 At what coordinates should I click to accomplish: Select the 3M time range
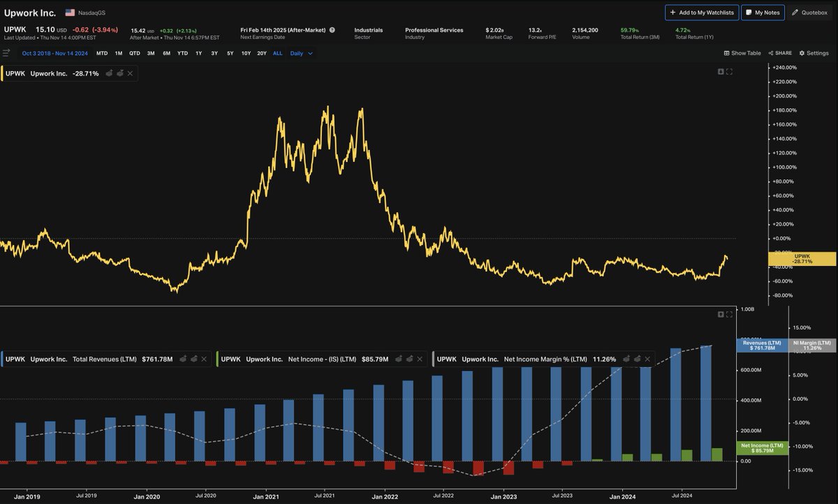pos(151,53)
